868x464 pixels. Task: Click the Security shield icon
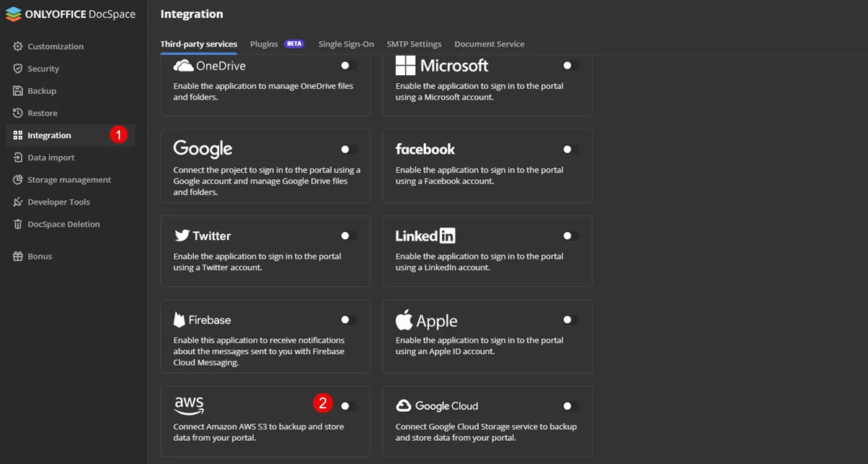point(18,69)
